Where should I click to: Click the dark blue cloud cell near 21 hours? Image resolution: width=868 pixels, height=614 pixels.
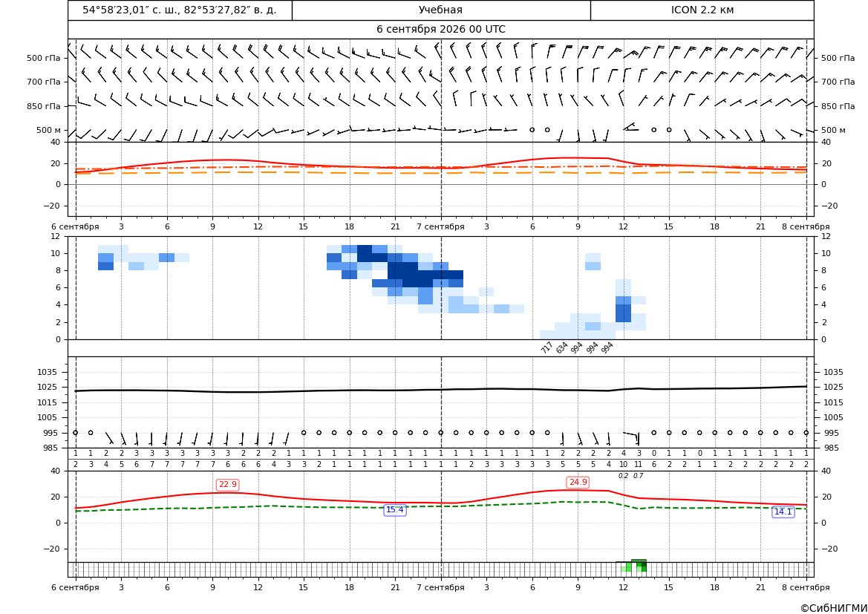coord(410,275)
